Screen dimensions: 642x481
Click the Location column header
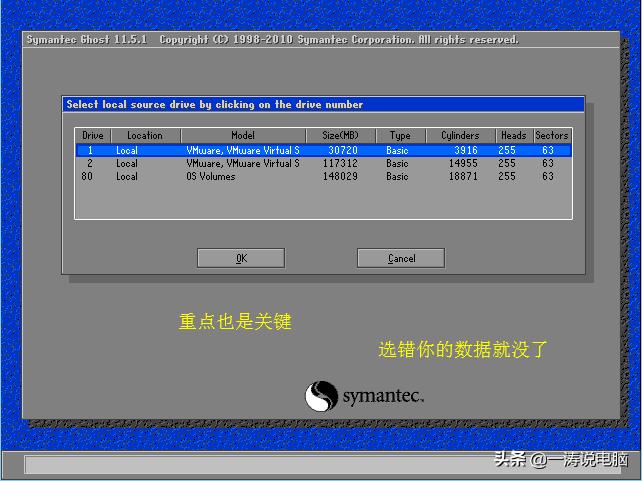pyautogui.click(x=145, y=135)
